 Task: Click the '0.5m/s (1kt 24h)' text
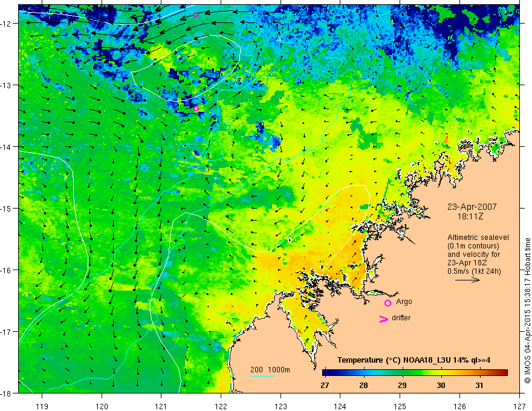click(x=474, y=271)
